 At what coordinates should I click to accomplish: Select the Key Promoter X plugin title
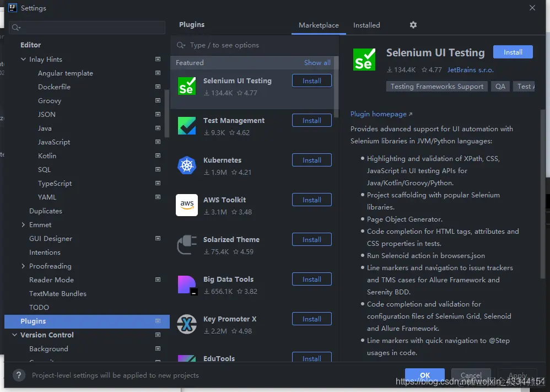(230, 319)
